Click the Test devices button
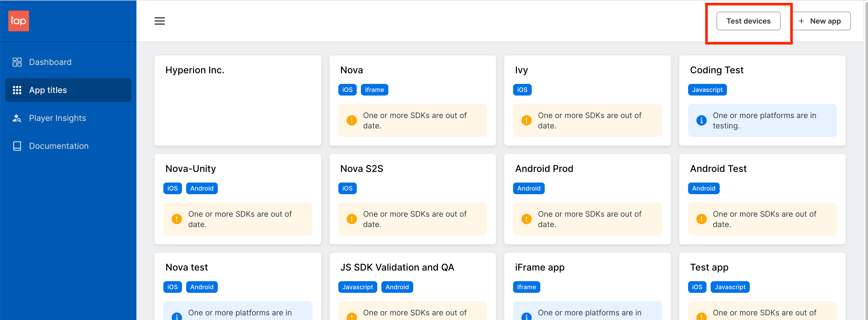The image size is (868, 320). [748, 21]
